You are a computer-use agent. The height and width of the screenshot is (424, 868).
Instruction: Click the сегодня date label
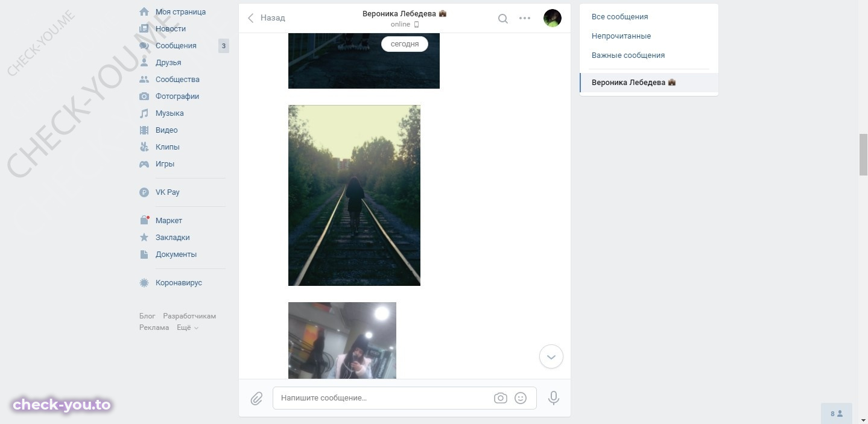[x=405, y=44]
